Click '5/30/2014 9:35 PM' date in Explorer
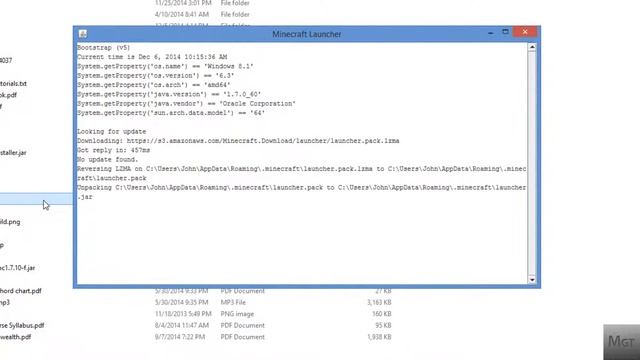The image size is (640, 360). point(181,303)
